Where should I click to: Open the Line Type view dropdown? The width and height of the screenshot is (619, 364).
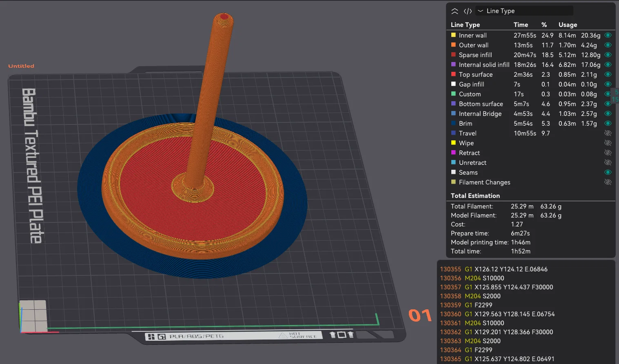[x=524, y=11]
